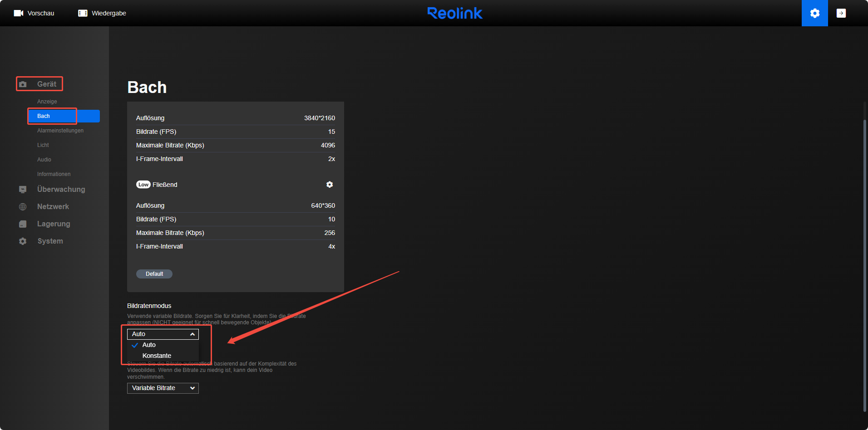Click the Lagerung storage card icon

coord(23,224)
